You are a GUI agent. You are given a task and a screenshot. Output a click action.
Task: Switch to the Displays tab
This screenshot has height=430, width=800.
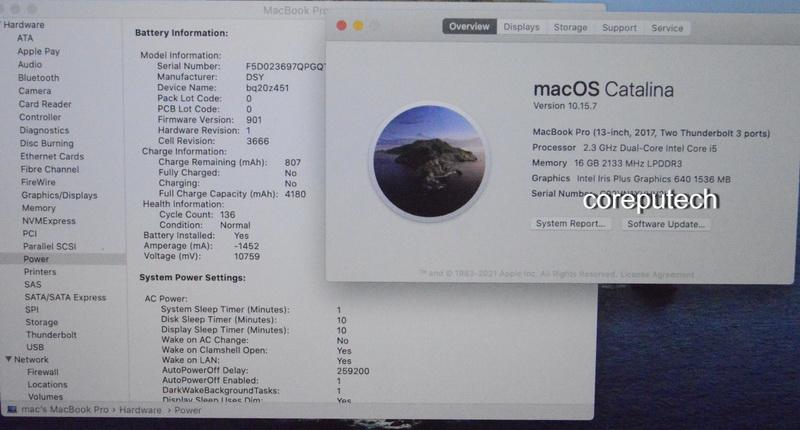pyautogui.click(x=521, y=27)
